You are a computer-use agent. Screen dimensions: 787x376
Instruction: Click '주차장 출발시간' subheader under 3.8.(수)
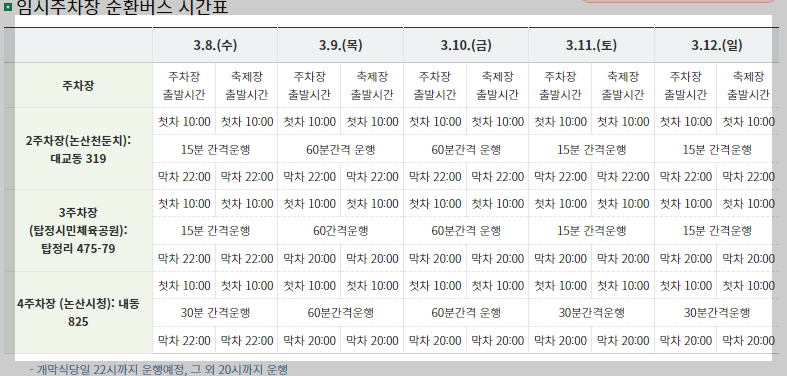(184, 86)
